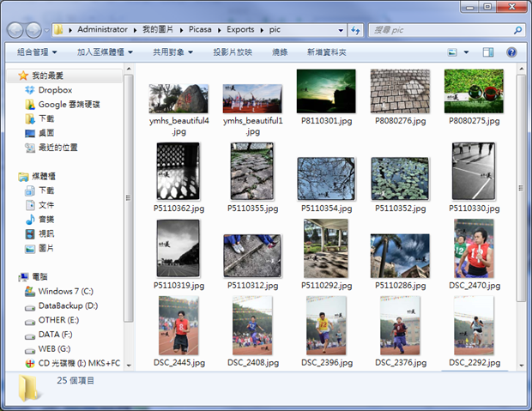532x411 pixels.
Task: Select the P5110354.jpg thumbnail
Action: tap(326, 178)
